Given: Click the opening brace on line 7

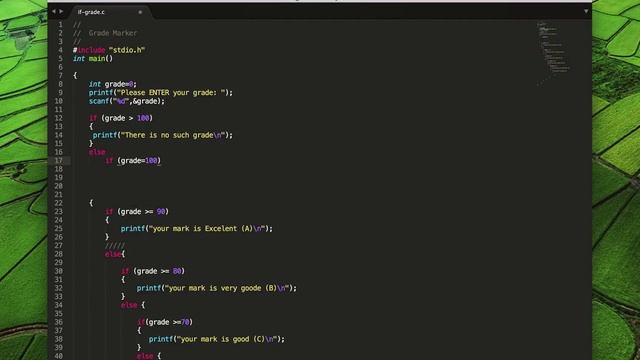Looking at the screenshot, I should coord(75,76).
